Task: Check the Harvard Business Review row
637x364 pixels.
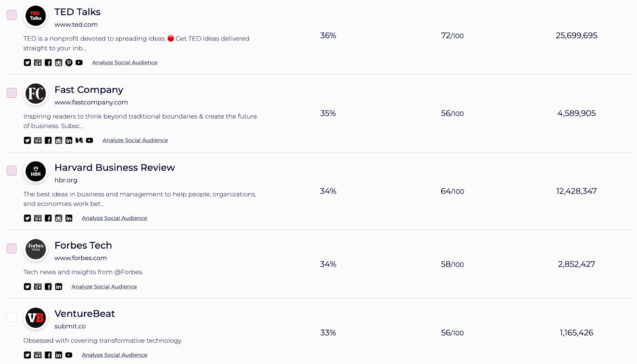Action: click(x=12, y=171)
